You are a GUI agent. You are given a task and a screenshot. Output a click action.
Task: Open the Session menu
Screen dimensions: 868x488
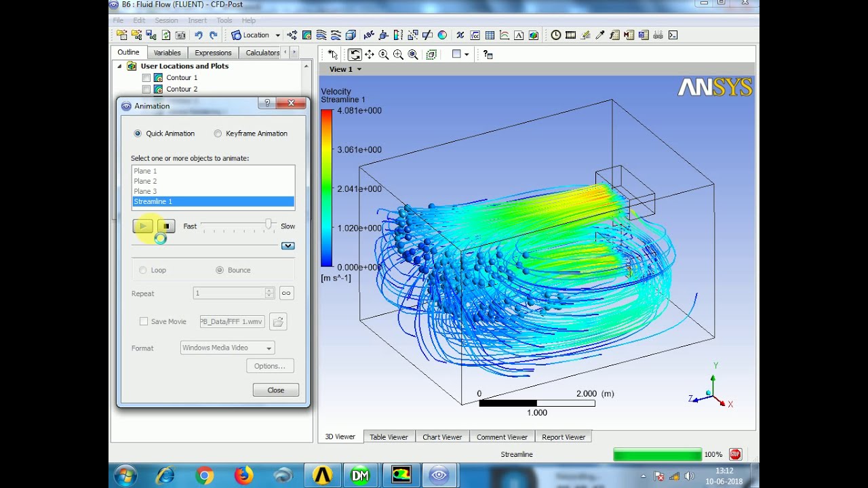click(x=166, y=20)
